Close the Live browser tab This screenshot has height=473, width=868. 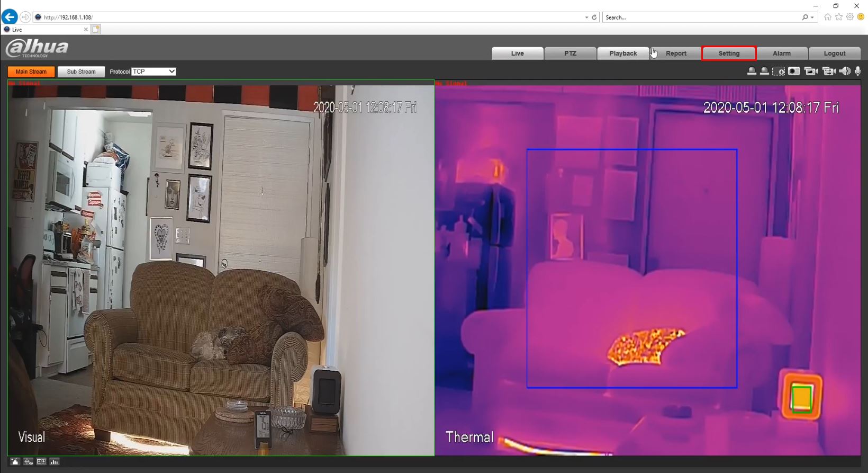86,30
